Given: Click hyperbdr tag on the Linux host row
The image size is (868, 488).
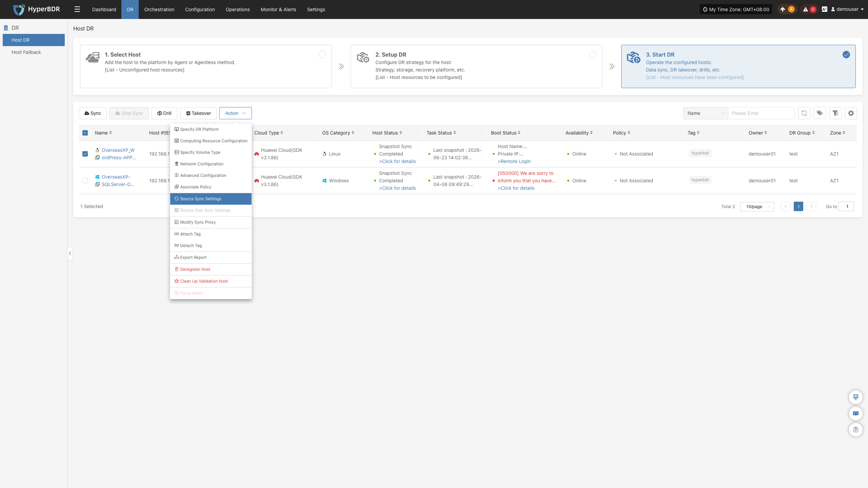Looking at the screenshot, I should pos(700,153).
